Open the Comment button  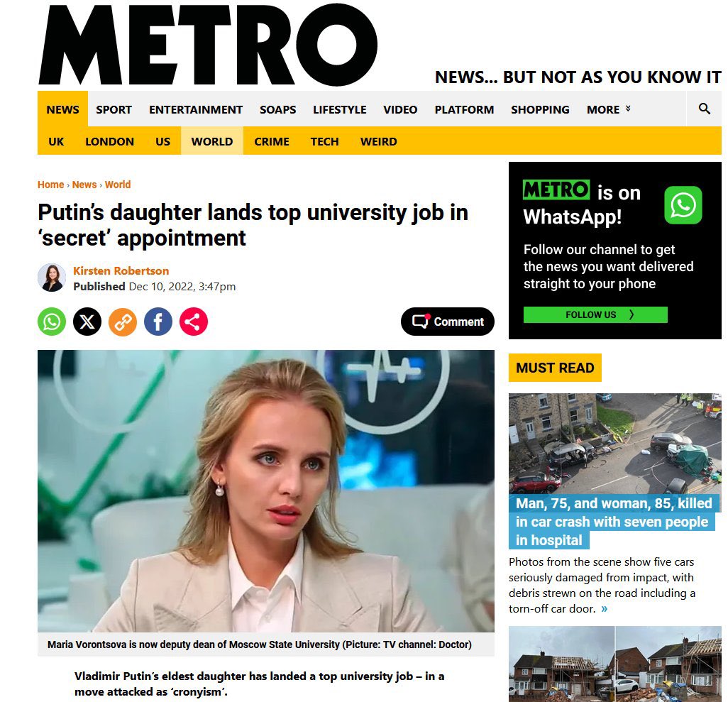[448, 322]
